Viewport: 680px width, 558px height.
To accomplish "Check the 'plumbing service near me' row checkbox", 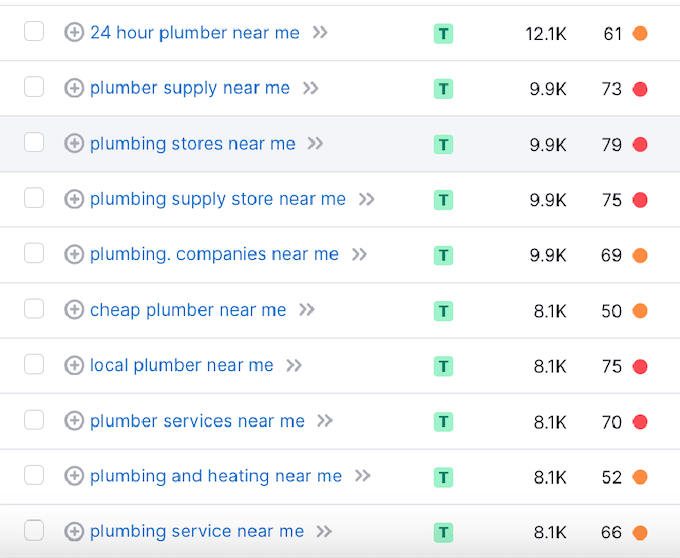I will pyautogui.click(x=34, y=531).
